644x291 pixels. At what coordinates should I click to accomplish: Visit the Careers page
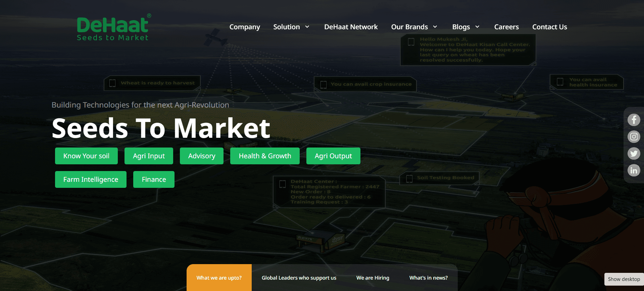(x=506, y=27)
